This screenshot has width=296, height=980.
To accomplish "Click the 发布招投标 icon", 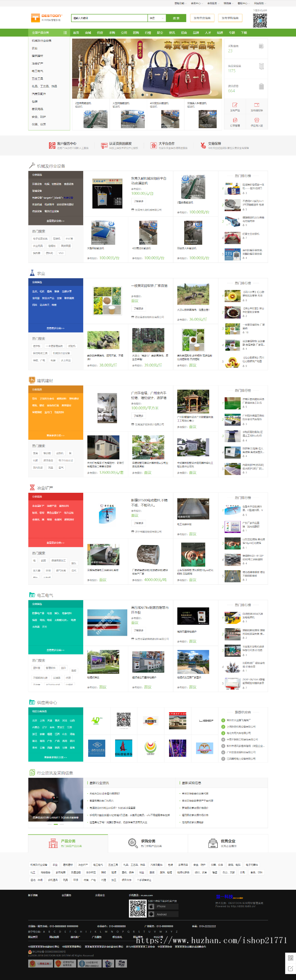I will click(257, 105).
